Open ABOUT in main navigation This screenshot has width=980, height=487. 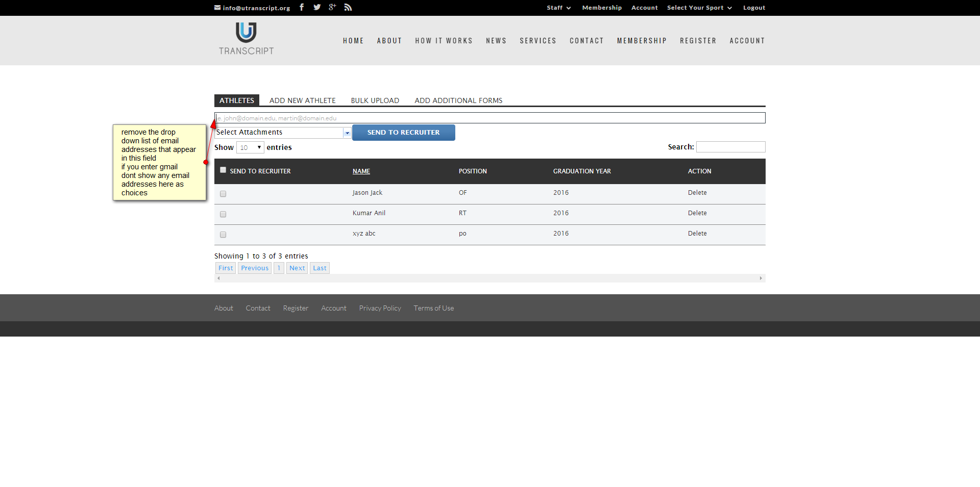click(x=389, y=41)
